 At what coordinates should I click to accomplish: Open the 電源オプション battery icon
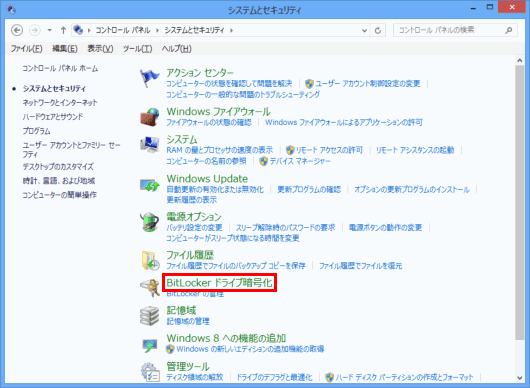coord(149,222)
